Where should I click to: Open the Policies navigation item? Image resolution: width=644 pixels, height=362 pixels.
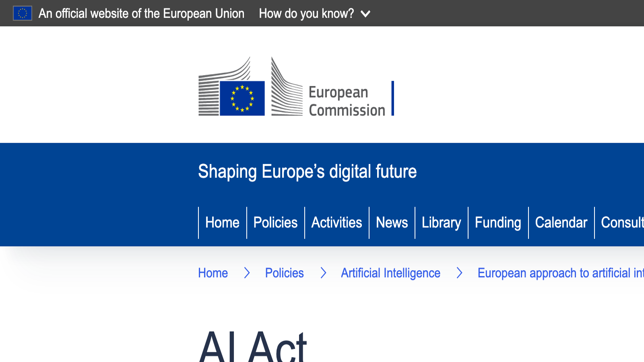click(x=275, y=222)
